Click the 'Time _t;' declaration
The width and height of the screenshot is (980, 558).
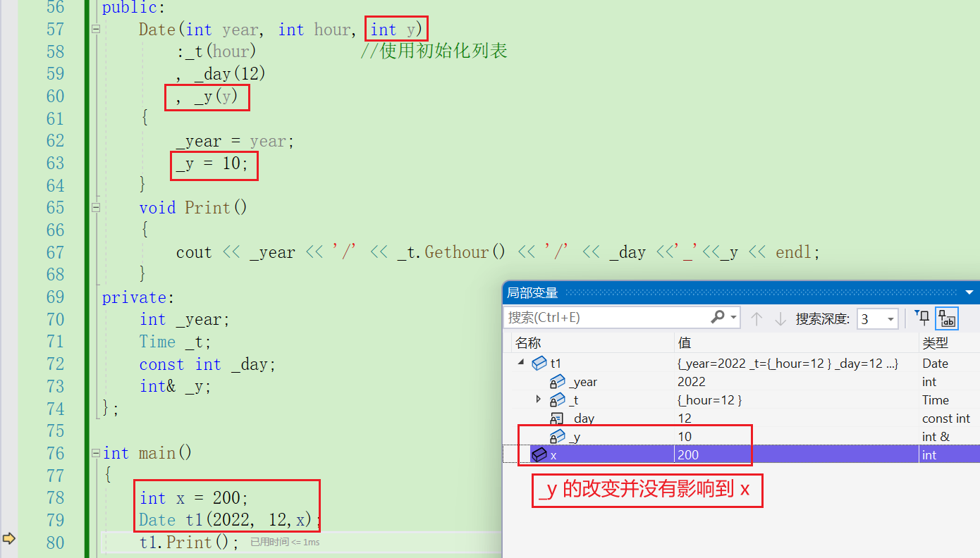click(175, 342)
